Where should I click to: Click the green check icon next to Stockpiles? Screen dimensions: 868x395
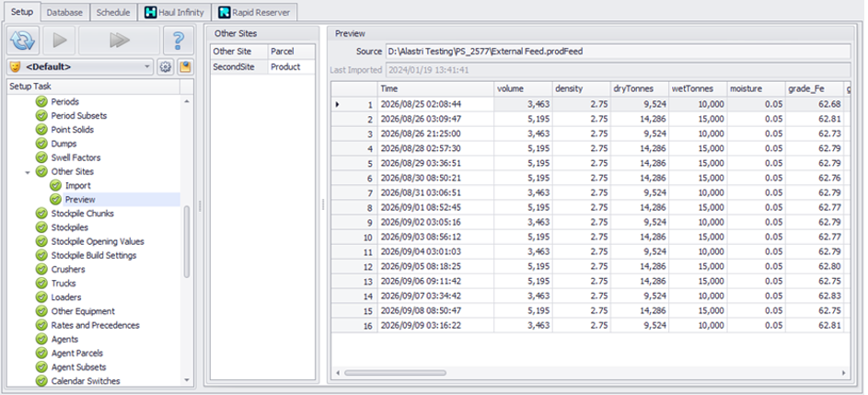click(41, 227)
